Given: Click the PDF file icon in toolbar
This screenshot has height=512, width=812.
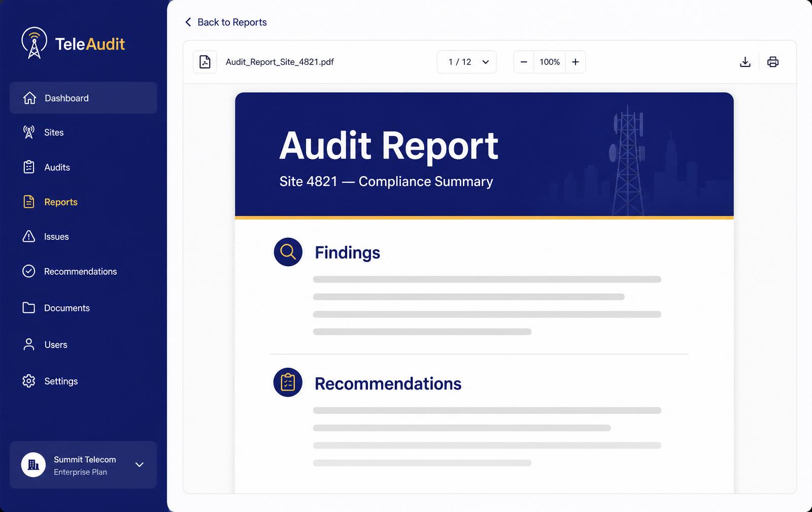Looking at the screenshot, I should 205,62.
